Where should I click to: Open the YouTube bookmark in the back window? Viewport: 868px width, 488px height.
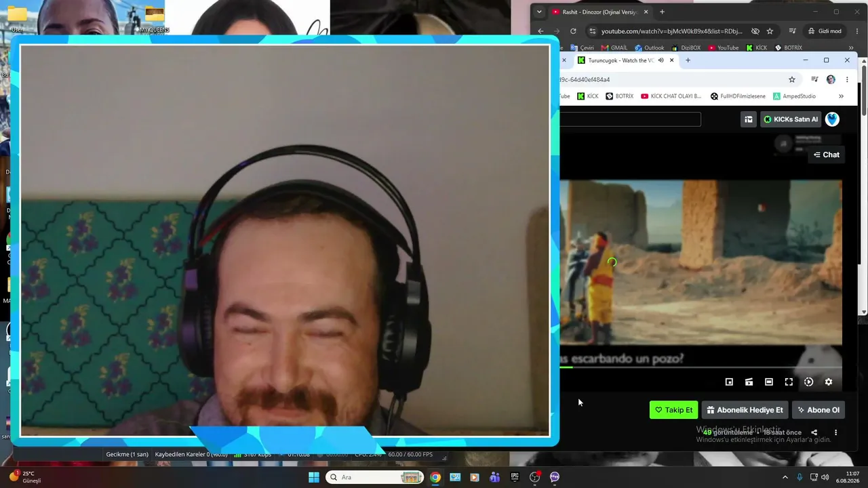tap(723, 48)
